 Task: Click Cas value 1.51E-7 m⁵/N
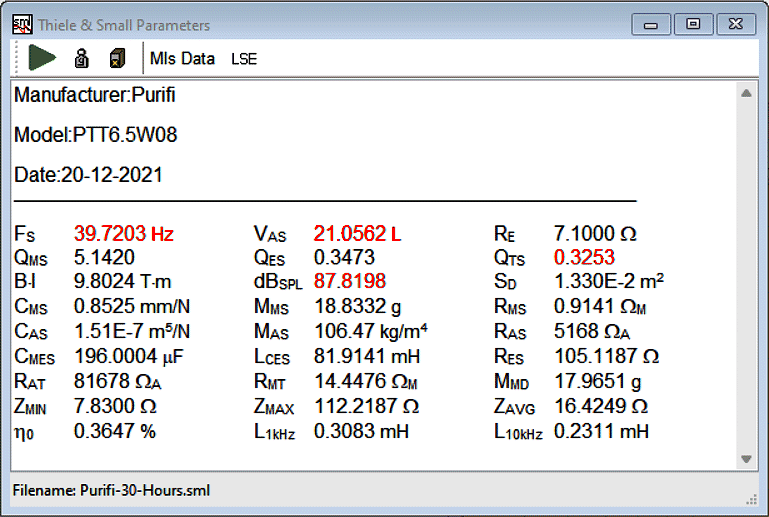(132, 332)
